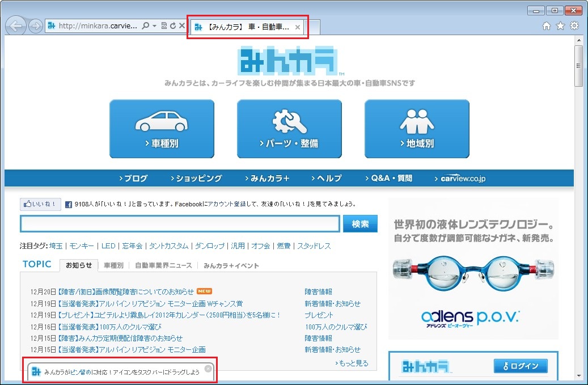Open the browser Home icon
Viewport: 588px width, 385px height.
[547, 26]
